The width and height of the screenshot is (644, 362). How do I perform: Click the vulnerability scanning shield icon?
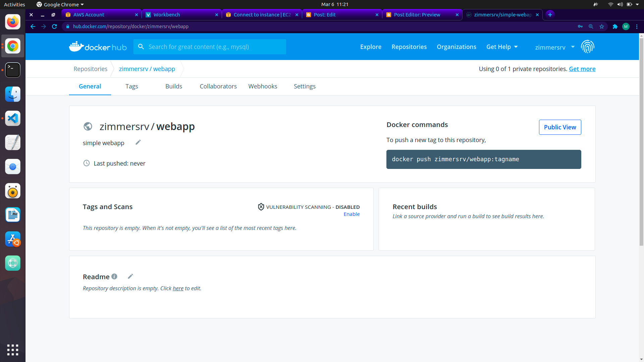coord(261,207)
